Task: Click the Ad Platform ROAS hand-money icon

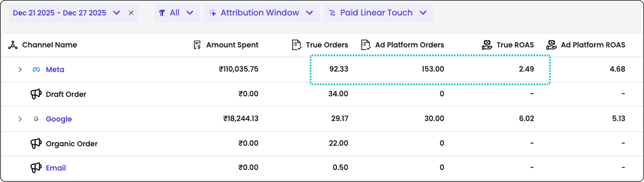Action: point(551,45)
